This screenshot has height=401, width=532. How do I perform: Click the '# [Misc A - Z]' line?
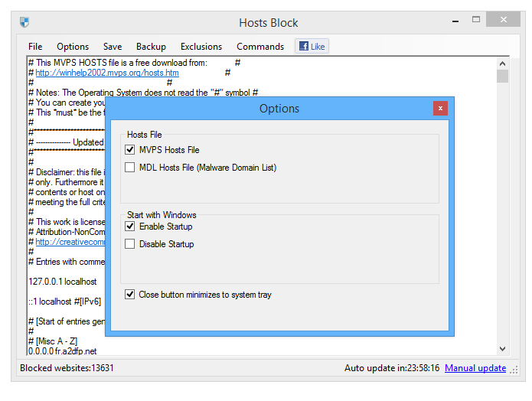53,341
